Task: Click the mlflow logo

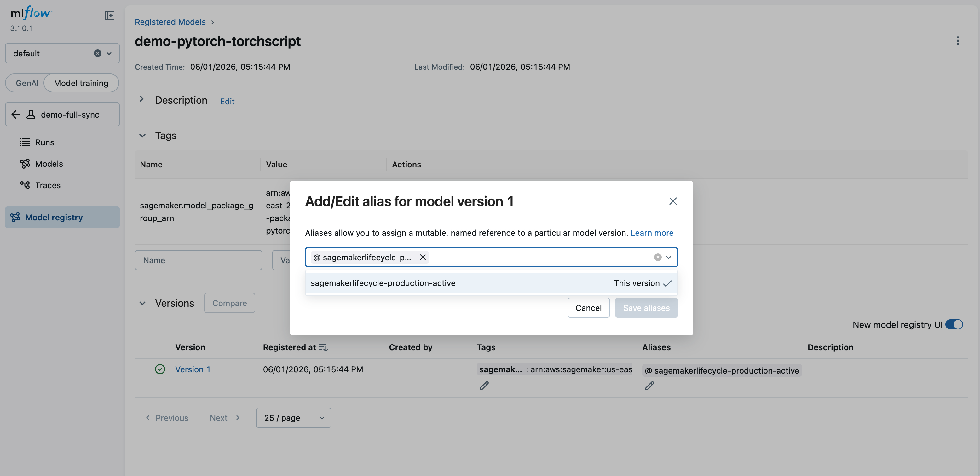Action: (31, 13)
